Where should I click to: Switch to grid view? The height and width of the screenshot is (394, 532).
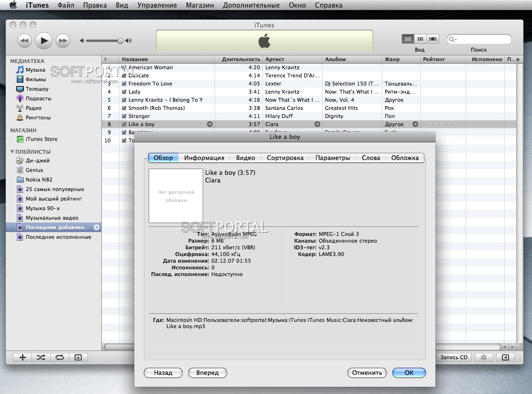(420, 39)
